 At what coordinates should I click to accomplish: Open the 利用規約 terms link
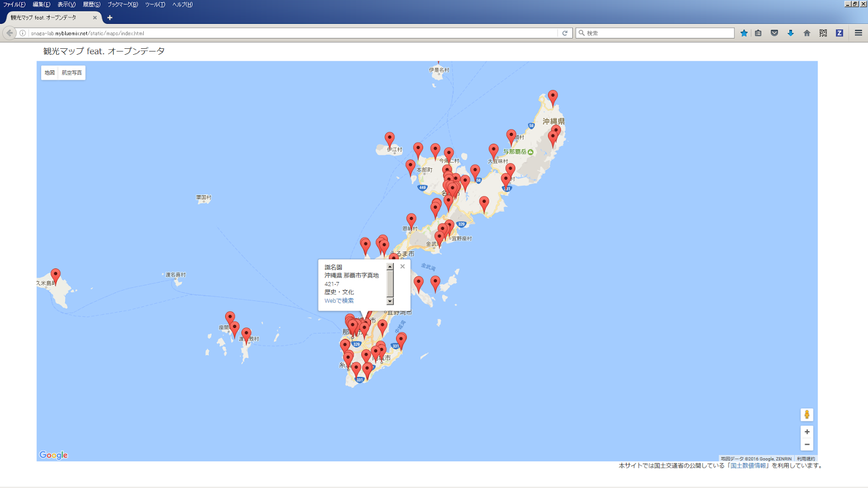coord(806,459)
